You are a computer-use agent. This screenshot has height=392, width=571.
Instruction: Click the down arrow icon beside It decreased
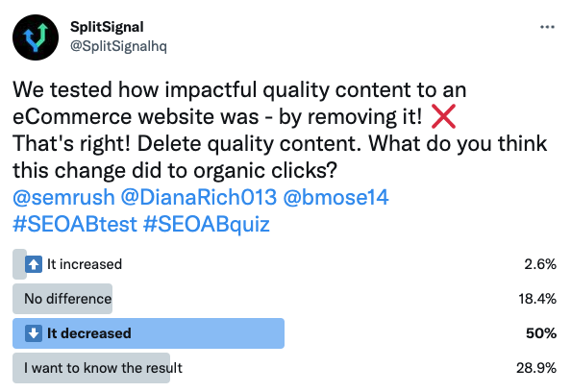click(34, 333)
